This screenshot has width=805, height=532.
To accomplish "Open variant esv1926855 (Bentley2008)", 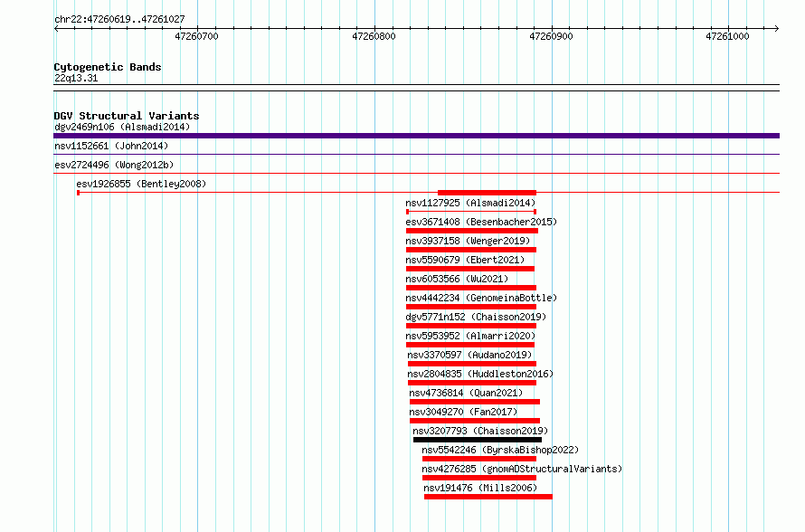I will (x=141, y=184).
